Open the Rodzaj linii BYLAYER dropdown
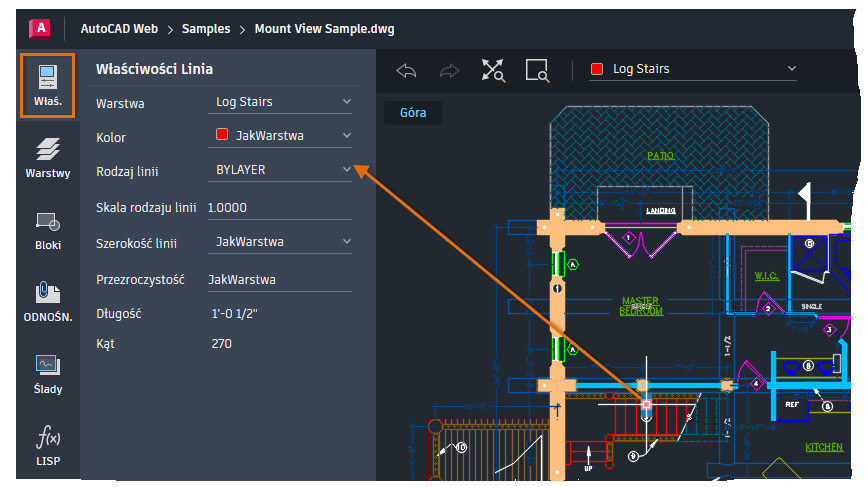This screenshot has width=865, height=487. pyautogui.click(x=280, y=170)
